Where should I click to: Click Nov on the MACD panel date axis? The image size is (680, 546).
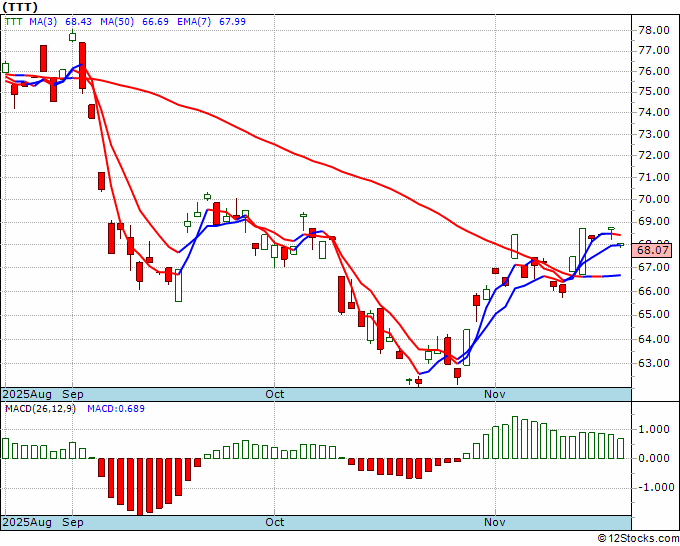495,522
